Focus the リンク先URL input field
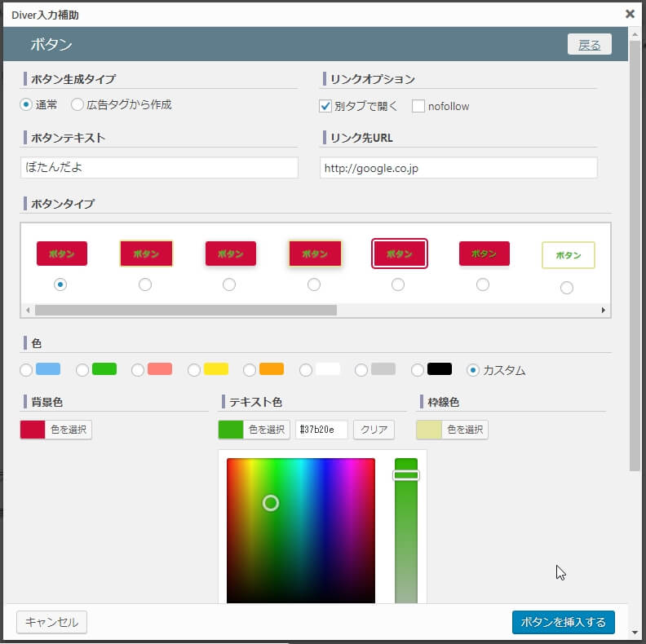Screen dimensions: 646x644 click(x=458, y=168)
